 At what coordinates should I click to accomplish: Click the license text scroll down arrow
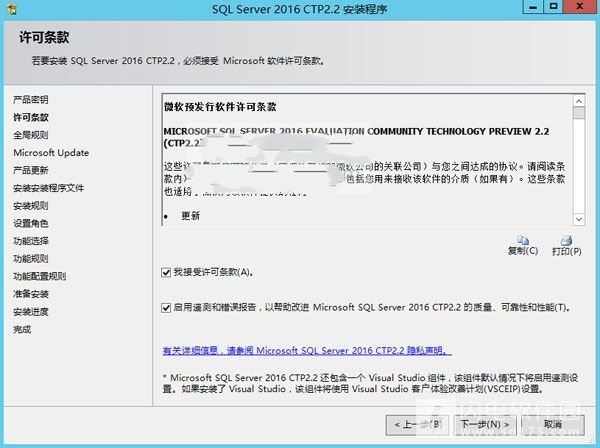tap(579, 220)
